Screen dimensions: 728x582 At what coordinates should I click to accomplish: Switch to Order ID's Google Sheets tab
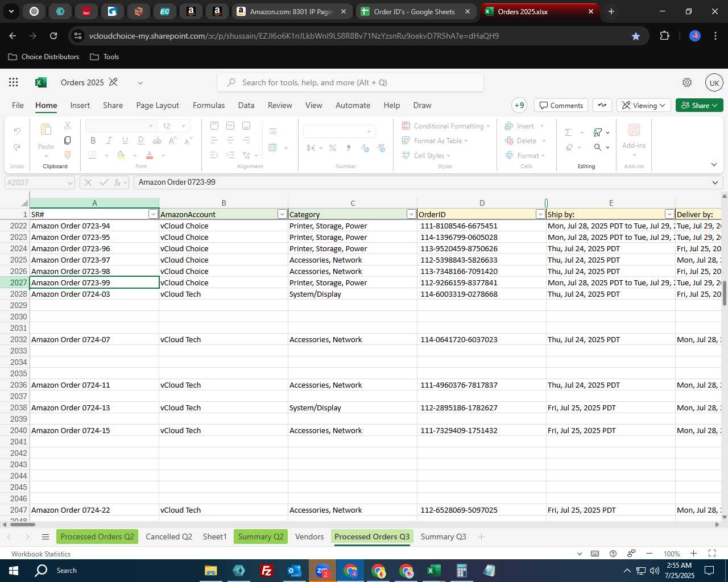coord(417,11)
